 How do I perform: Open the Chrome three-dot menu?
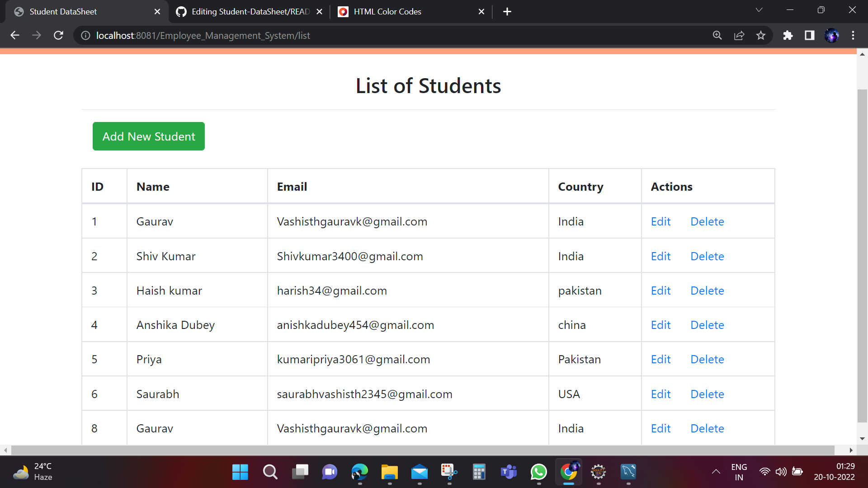click(x=854, y=35)
